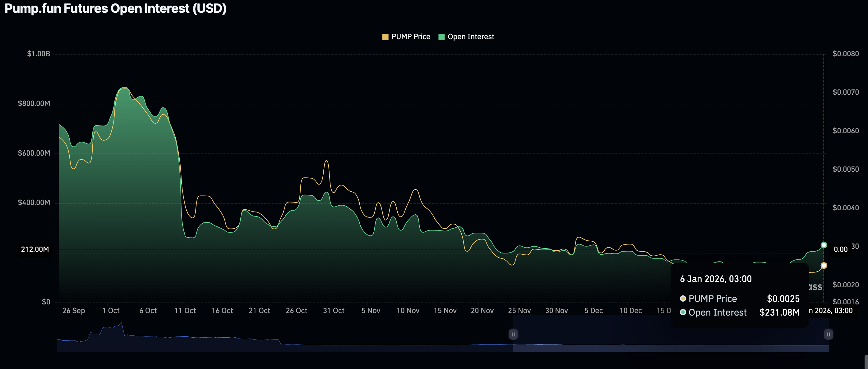
Task: Click the 11 Oct date axis label
Action: (185, 310)
